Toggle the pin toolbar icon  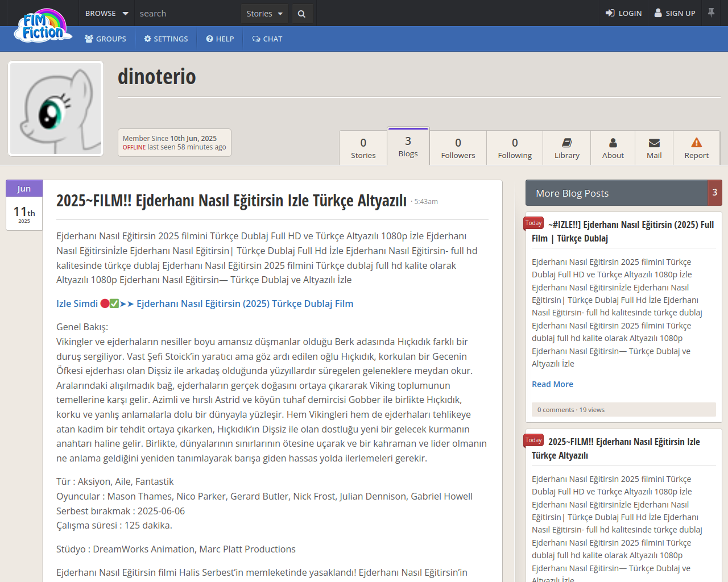coord(711,13)
